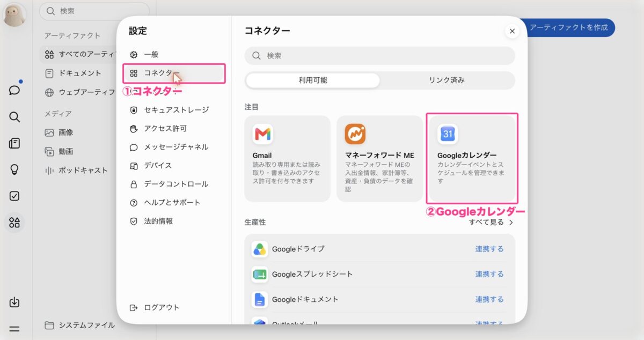The width and height of the screenshot is (644, 340).
Task: Click the Googleスプレッドシート green icon
Action: (260, 274)
